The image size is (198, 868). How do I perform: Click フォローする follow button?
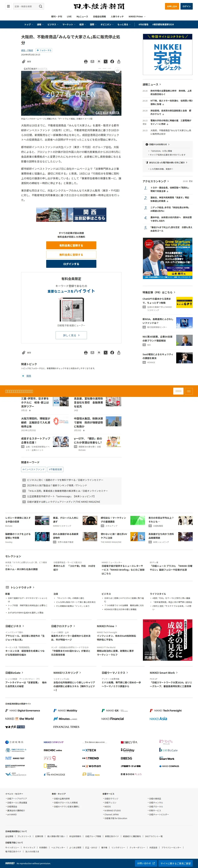[44, 50]
